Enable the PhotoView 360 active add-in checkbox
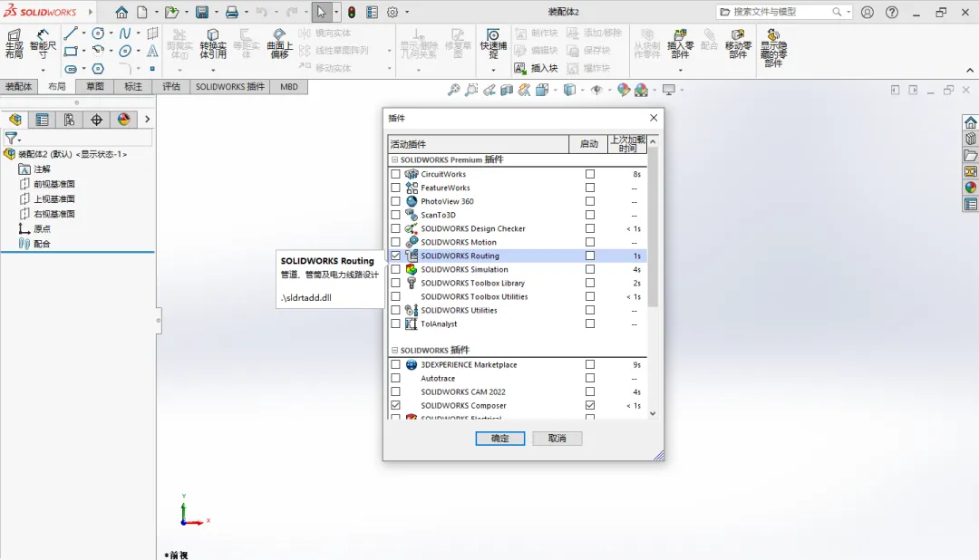The height and width of the screenshot is (560, 979). (x=395, y=201)
